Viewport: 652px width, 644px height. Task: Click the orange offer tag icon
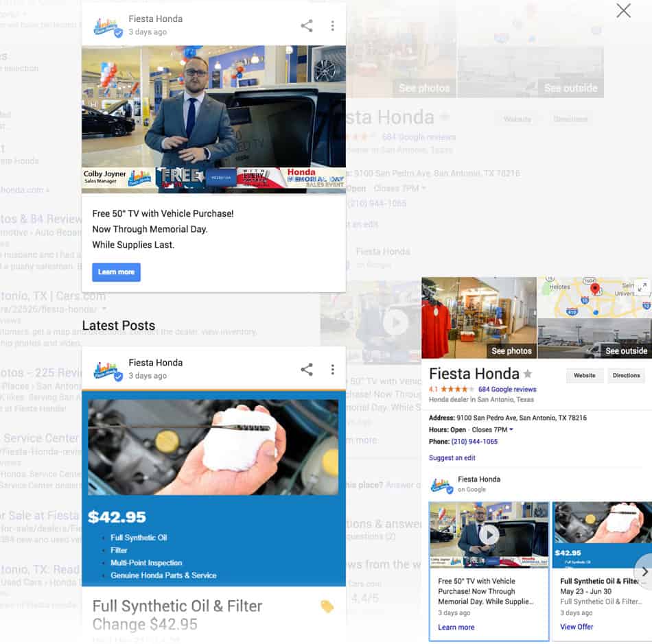tap(327, 606)
